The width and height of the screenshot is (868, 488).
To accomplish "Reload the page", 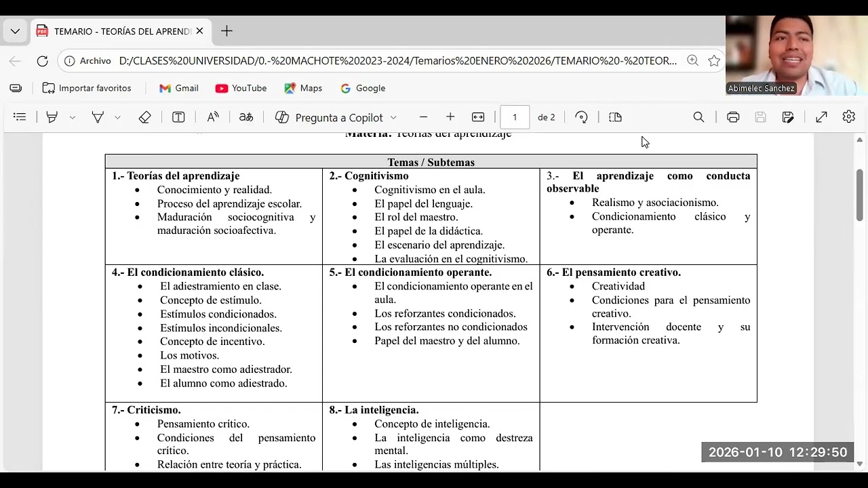I will [42, 61].
